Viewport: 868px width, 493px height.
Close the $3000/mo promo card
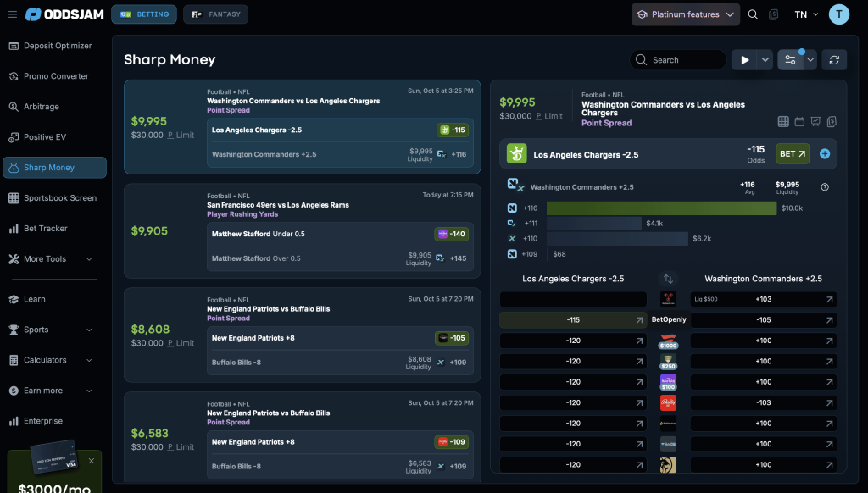point(92,461)
